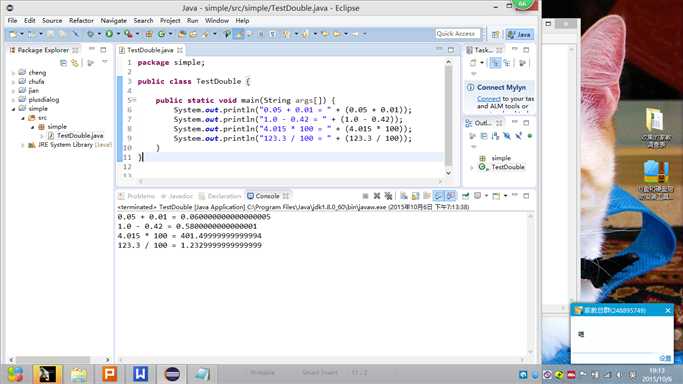Open the Run button dropdown arrow
Viewport: 683px width, 384px height.
(x=118, y=34)
